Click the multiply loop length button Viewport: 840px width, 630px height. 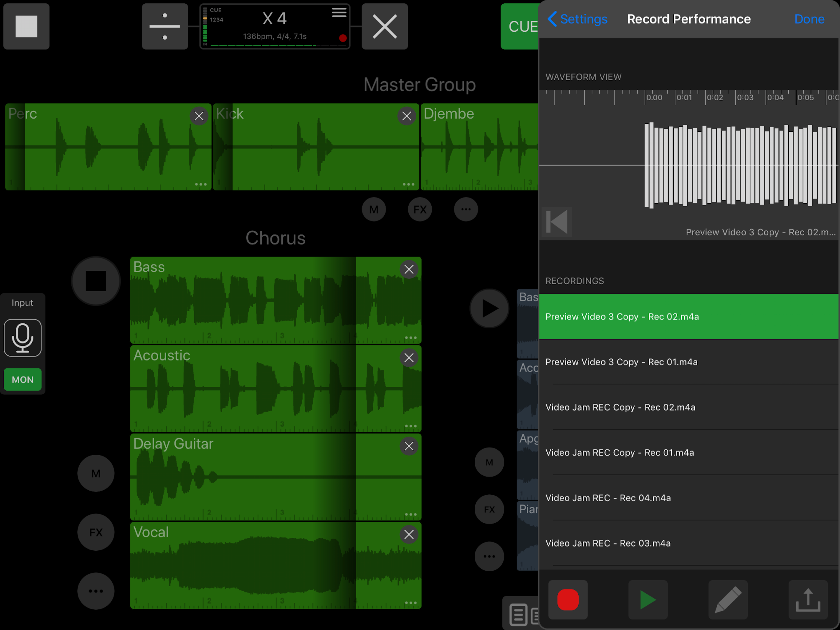click(384, 26)
